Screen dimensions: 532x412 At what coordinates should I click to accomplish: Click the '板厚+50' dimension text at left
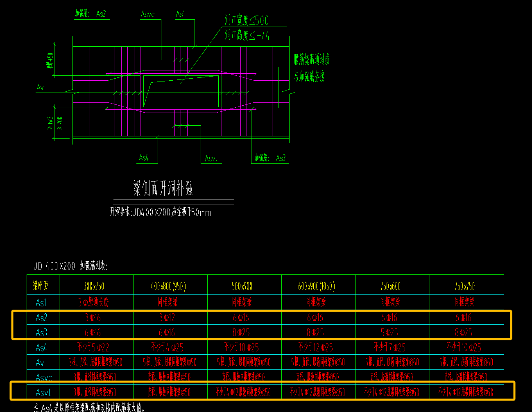click(x=50, y=60)
